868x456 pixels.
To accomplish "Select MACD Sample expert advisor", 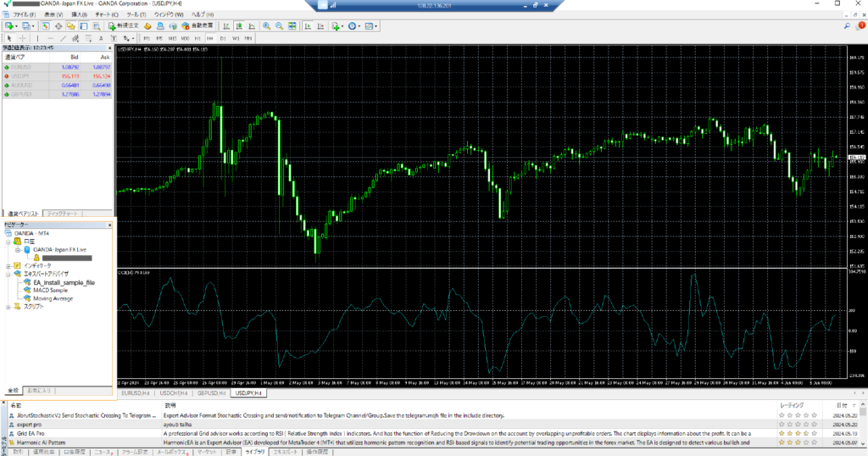I will click(x=50, y=290).
